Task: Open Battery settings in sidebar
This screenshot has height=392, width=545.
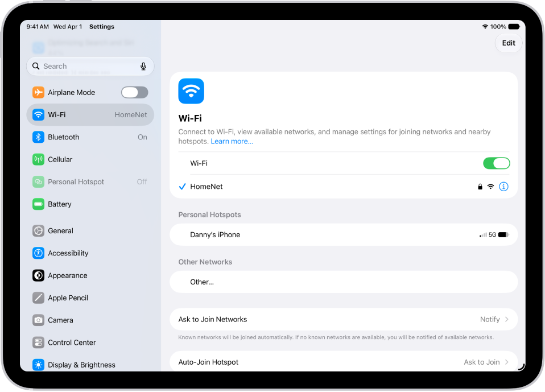Action: [x=90, y=204]
